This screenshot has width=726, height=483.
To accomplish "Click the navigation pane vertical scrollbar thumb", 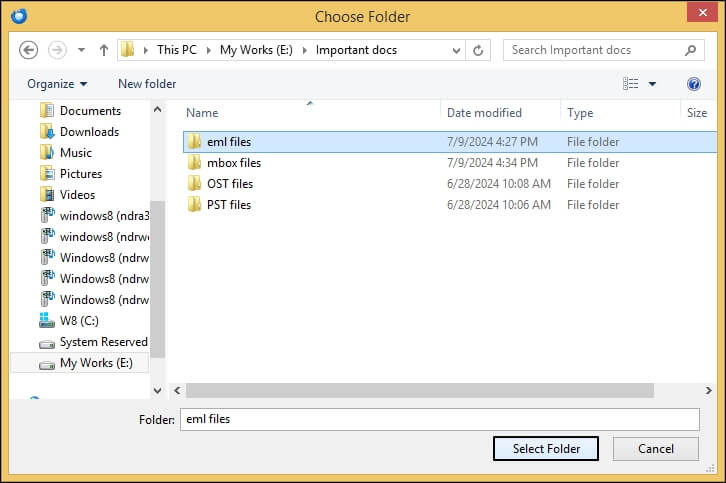I will [157, 279].
